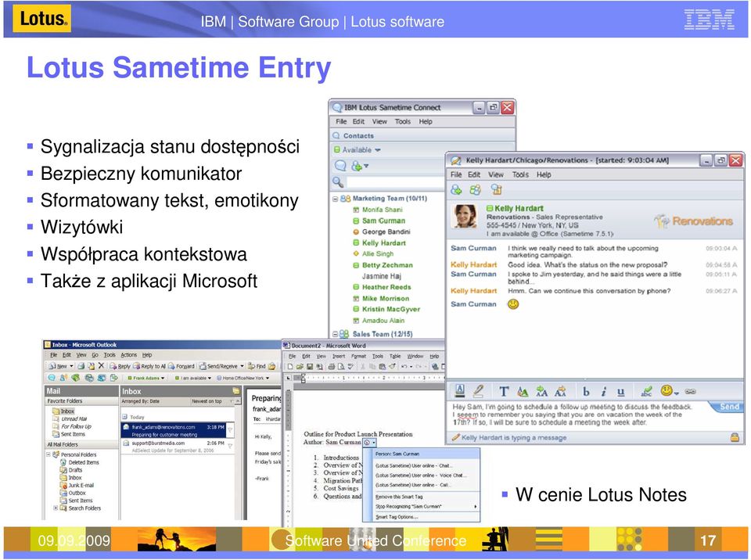Image resolution: width=751 pixels, height=560 pixels.
Task: Click the third chat toolbar icon with yellow box
Action: tap(496, 190)
